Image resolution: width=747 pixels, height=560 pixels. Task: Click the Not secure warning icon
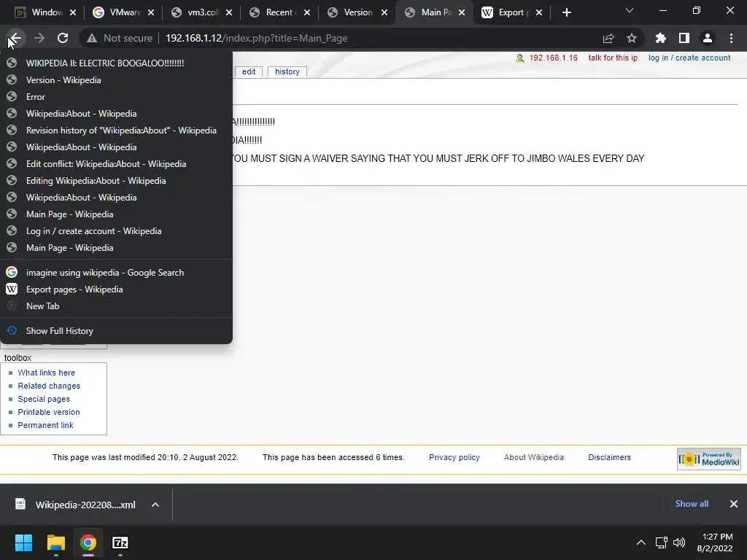click(91, 38)
